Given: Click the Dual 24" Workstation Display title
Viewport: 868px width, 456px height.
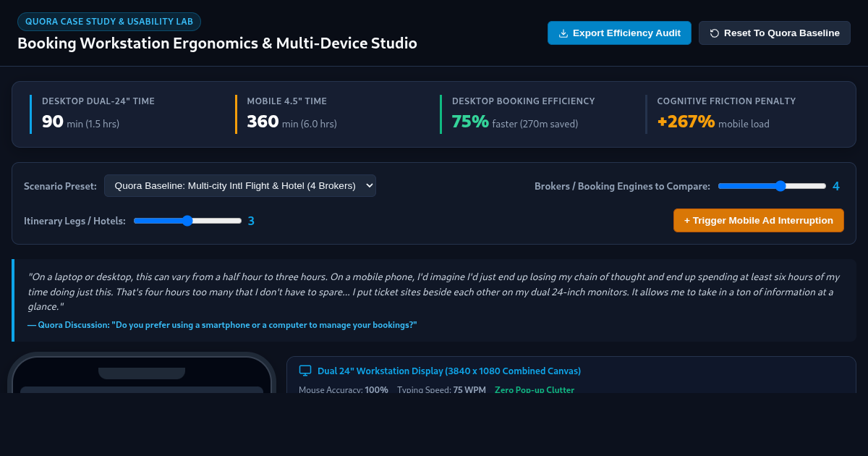Looking at the screenshot, I should click(x=449, y=371).
